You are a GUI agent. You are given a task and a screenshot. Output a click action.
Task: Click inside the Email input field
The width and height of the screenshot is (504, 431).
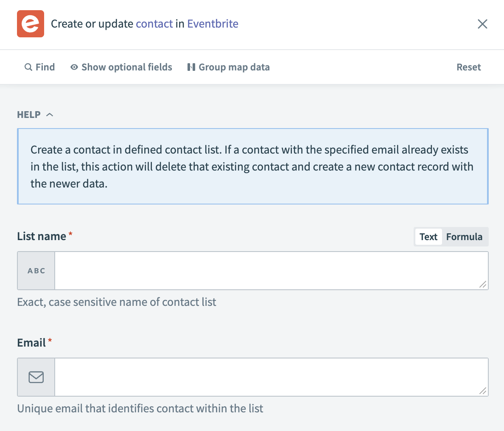coord(272,377)
